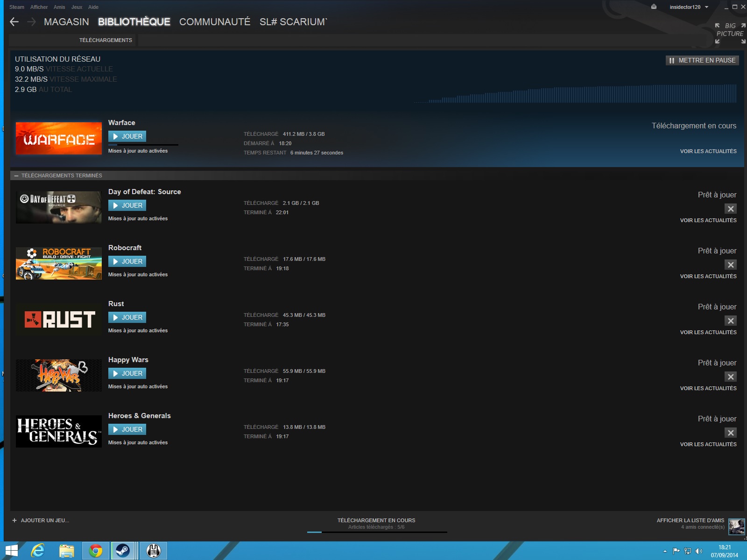Click the Steam taskbar icon

point(123,551)
